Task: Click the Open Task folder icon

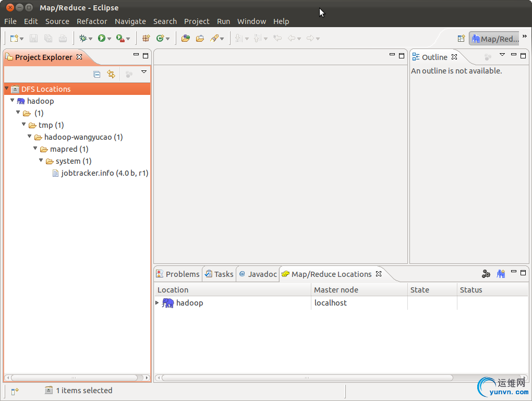Action: pyautogui.click(x=200, y=39)
